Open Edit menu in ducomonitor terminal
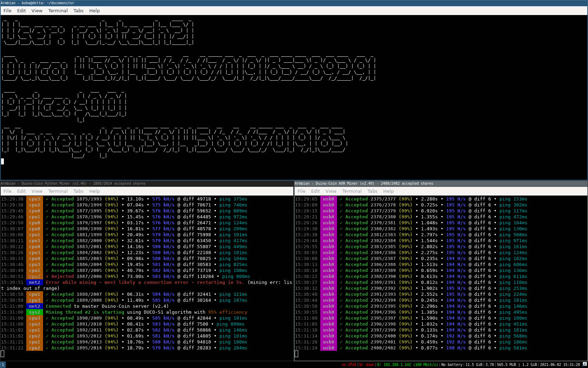Image resolution: width=588 pixels, height=368 pixels. click(21, 11)
